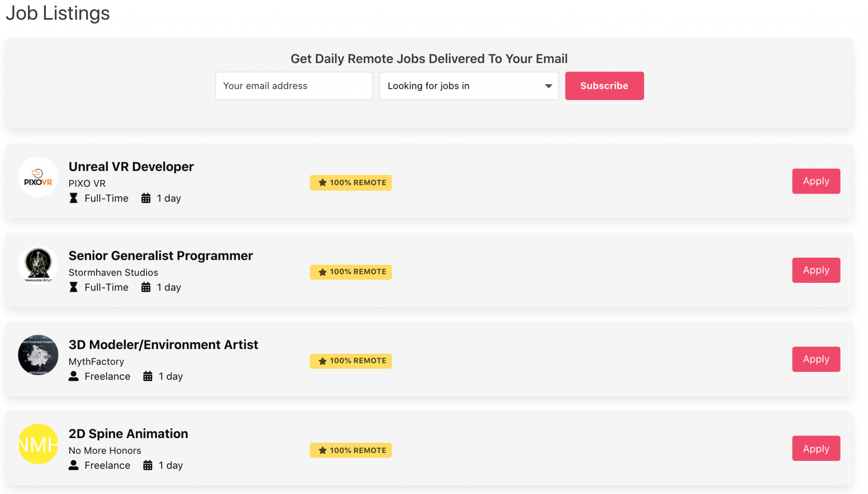The height and width of the screenshot is (494, 868).
Task: Click the Job Listings heading
Action: [x=57, y=14]
